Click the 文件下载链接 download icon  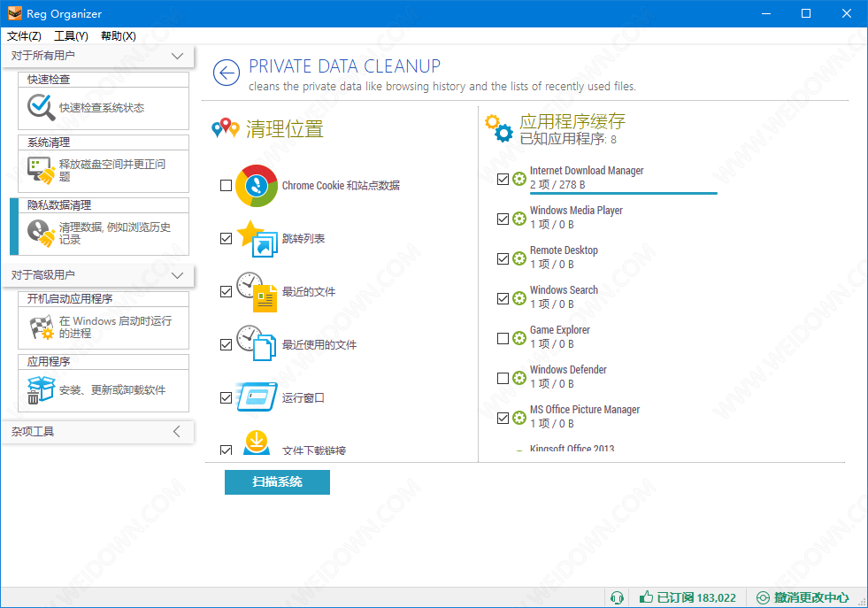point(257,443)
